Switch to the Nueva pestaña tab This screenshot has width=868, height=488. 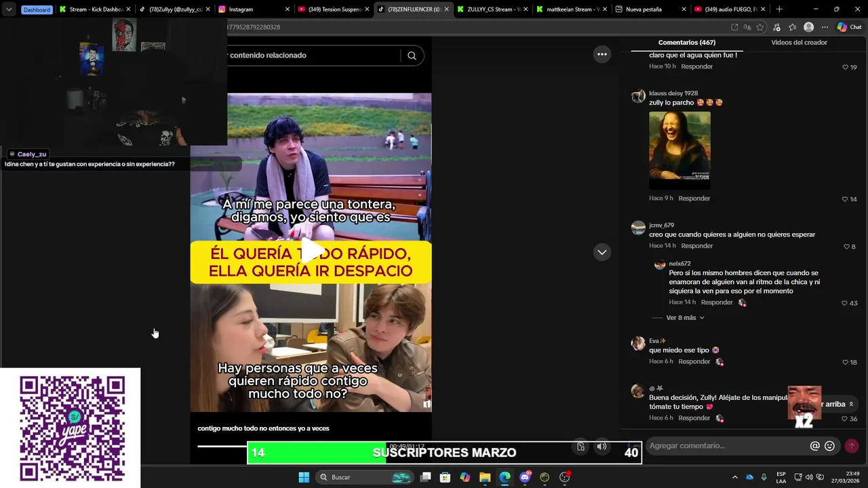pos(650,9)
